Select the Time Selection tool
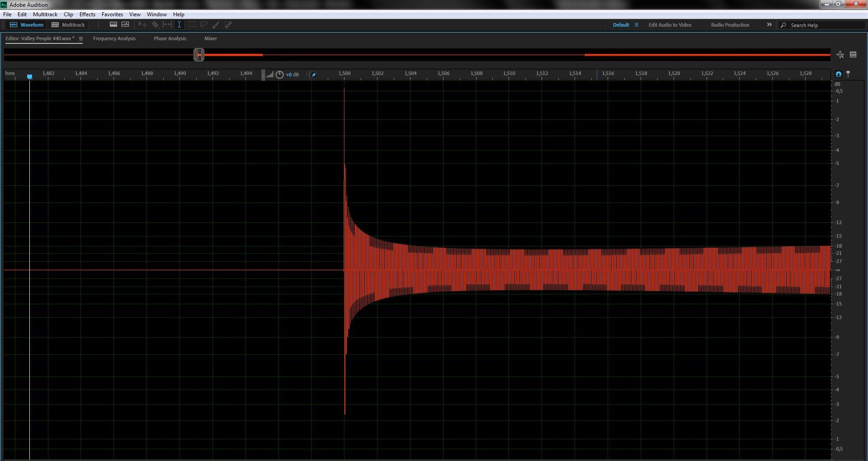This screenshot has width=868, height=461. click(179, 25)
